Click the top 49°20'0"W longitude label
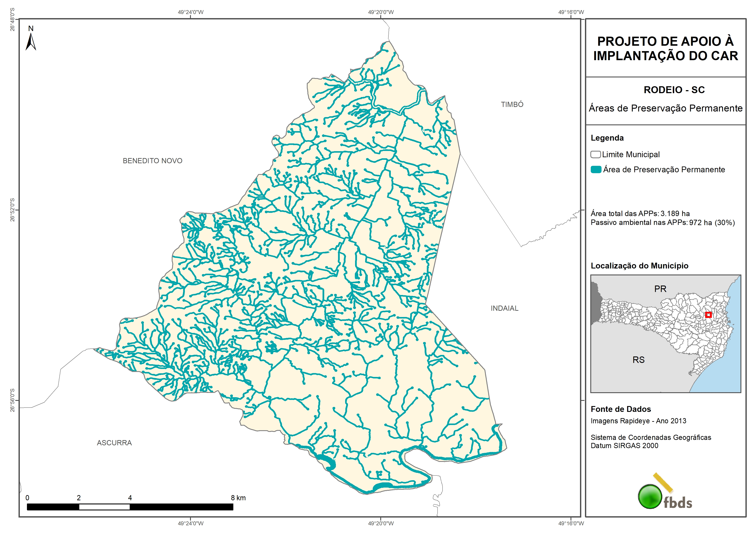756x535 pixels. pos(381,12)
